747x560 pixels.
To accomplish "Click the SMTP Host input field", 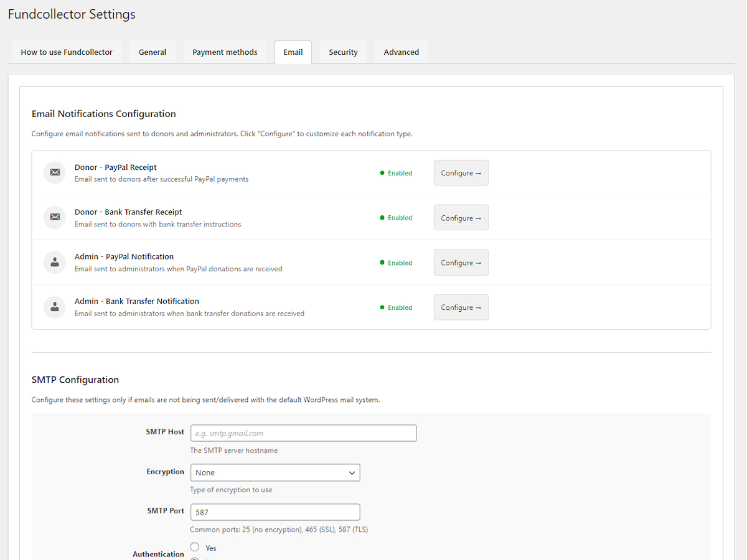I will [x=303, y=433].
